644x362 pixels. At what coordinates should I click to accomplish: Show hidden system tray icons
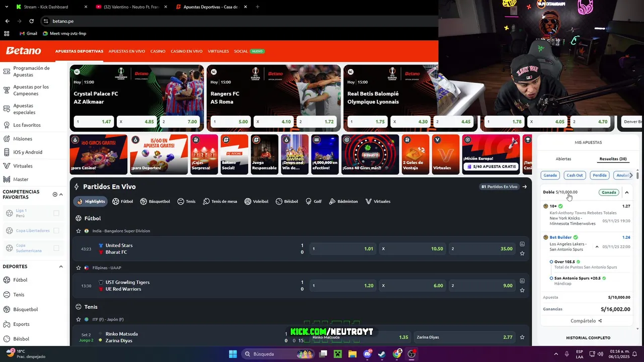pyautogui.click(x=556, y=354)
